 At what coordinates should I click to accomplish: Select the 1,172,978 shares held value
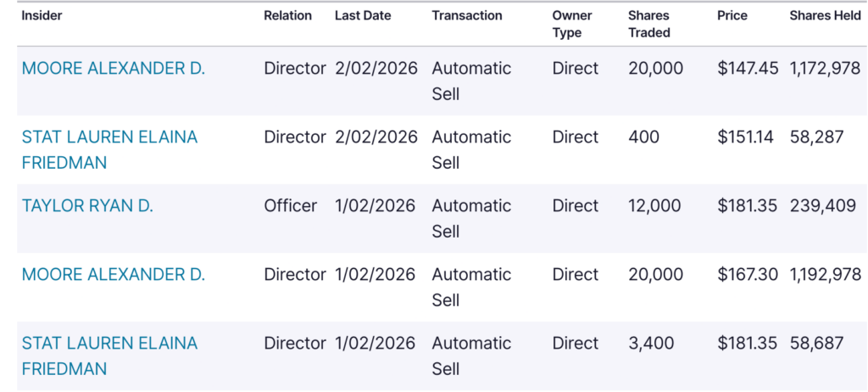pyautogui.click(x=825, y=69)
